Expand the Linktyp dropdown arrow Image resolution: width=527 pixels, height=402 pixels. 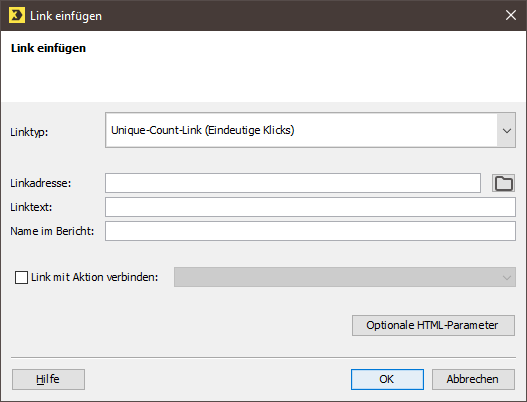(506, 130)
